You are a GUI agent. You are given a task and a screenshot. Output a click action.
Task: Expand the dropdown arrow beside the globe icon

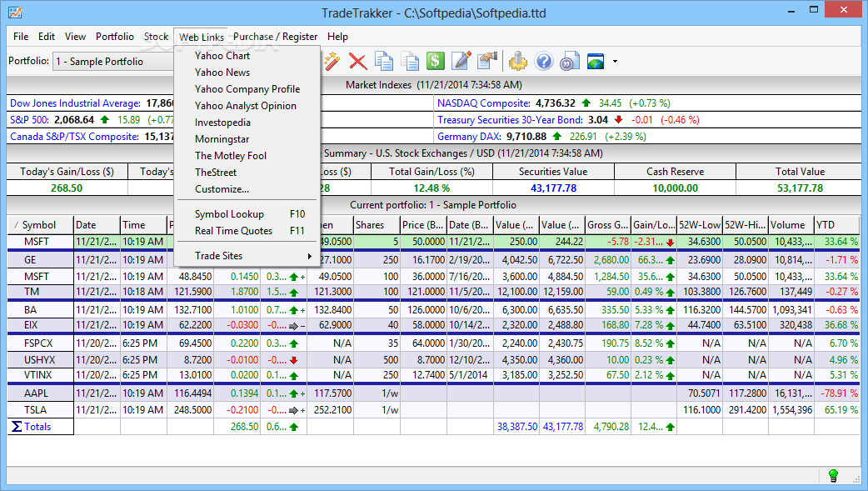pyautogui.click(x=615, y=62)
